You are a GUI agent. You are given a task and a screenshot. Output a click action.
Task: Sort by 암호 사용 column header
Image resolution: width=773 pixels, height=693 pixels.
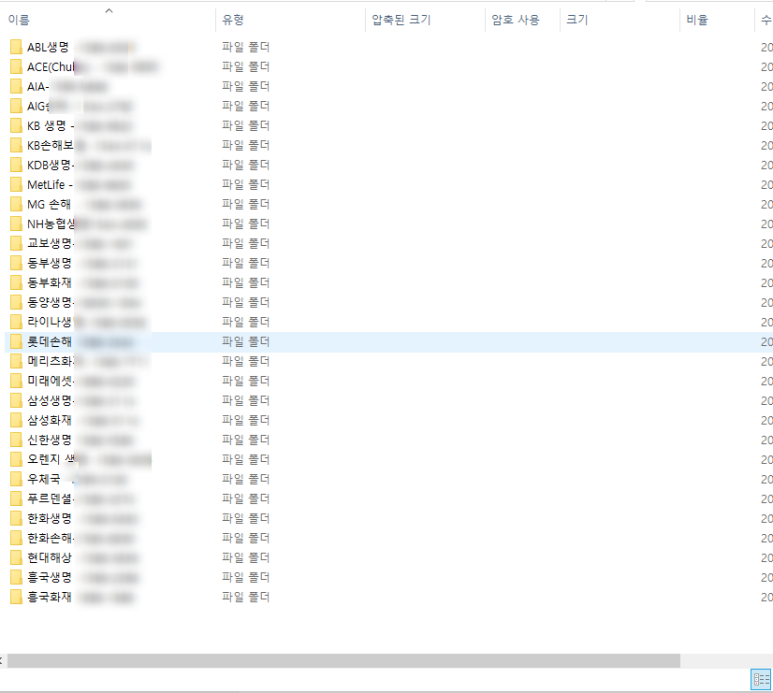[516, 20]
